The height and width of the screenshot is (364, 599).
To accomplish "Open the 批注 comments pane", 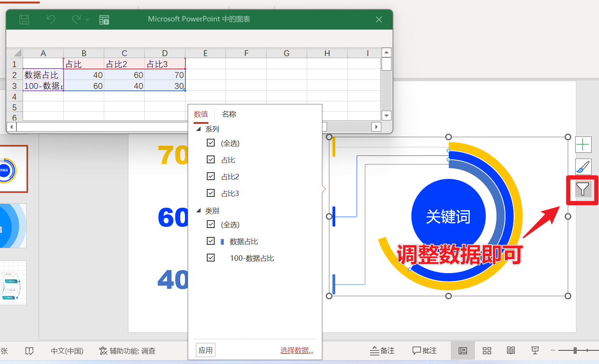I will coord(425,351).
